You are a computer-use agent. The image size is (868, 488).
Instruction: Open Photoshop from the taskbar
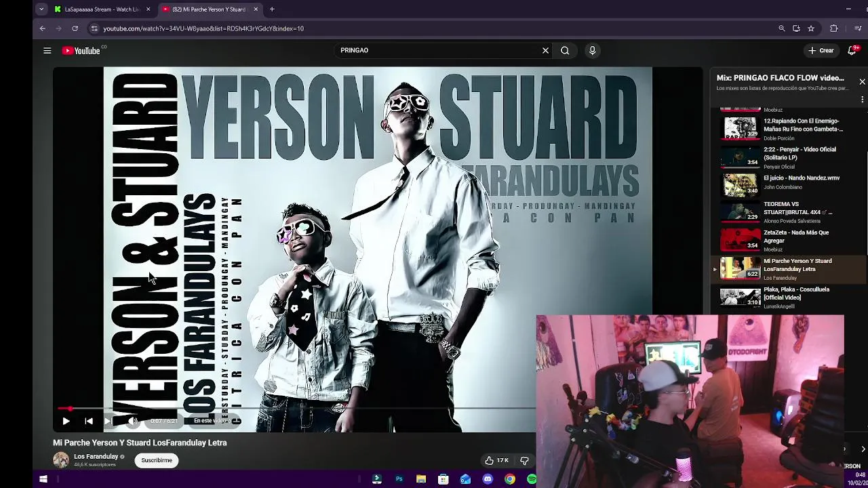pyautogui.click(x=399, y=479)
